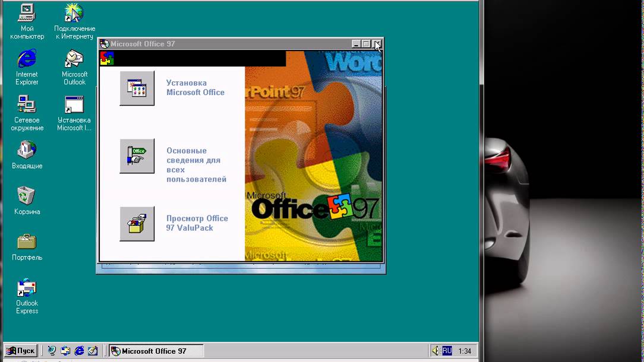Open Просмотр Office 97 ValuPack link
The width and height of the screenshot is (644, 362).
tap(197, 223)
